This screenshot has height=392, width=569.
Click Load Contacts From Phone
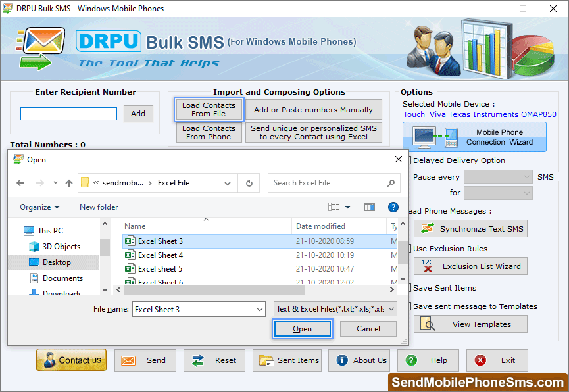pos(209,132)
